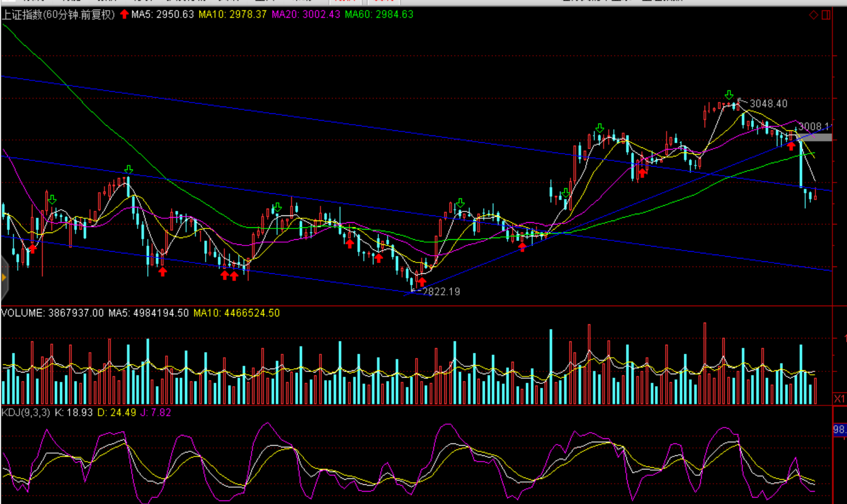
Task: Select the KDJ(9,3,3) indicator label
Action: click(26, 412)
